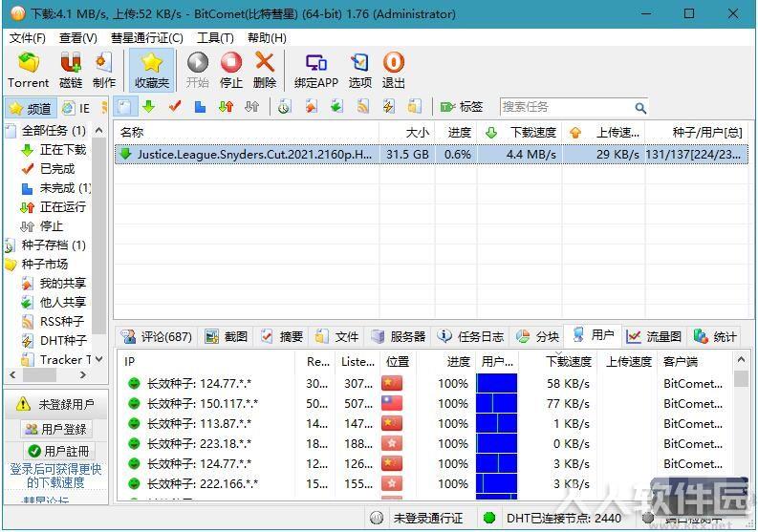Sort tasks by 下载速度 column header

pyautogui.click(x=519, y=133)
